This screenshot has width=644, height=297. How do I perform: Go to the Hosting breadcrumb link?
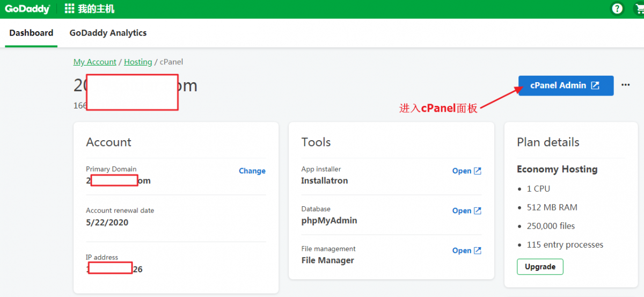pos(138,62)
